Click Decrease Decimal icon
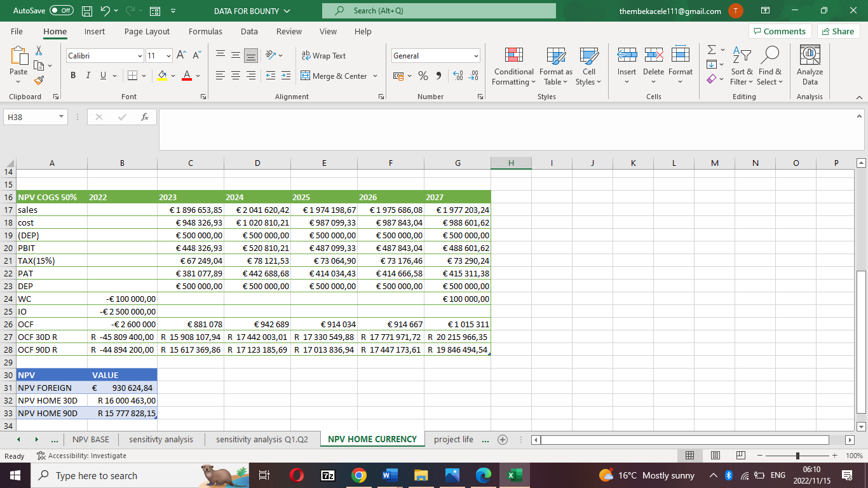This screenshot has width=868, height=488. tap(473, 76)
